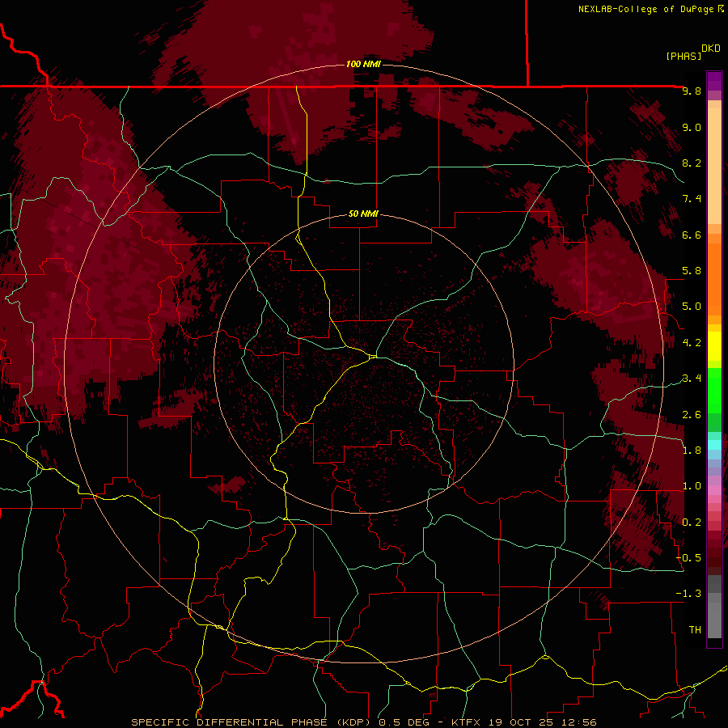Viewport: 728px width, 728px height.
Task: Click the peach segment of the color bar
Action: pos(714,163)
